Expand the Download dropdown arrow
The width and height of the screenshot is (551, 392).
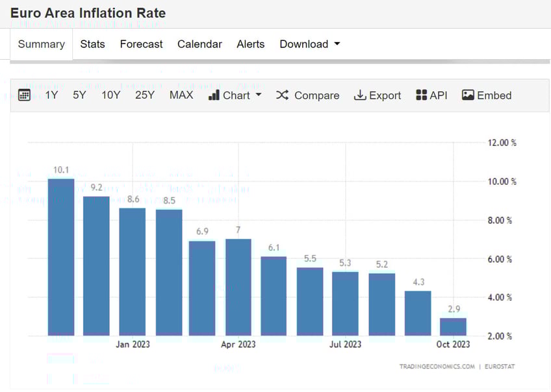pos(337,44)
